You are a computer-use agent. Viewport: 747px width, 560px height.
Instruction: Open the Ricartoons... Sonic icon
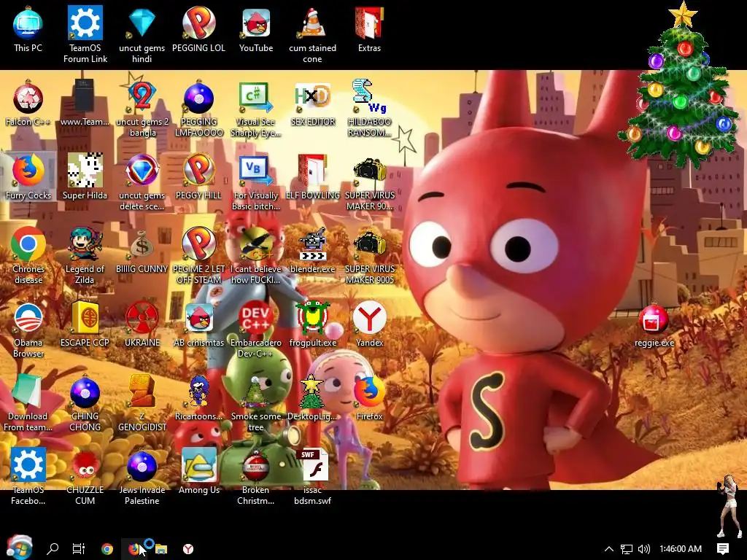click(x=198, y=397)
